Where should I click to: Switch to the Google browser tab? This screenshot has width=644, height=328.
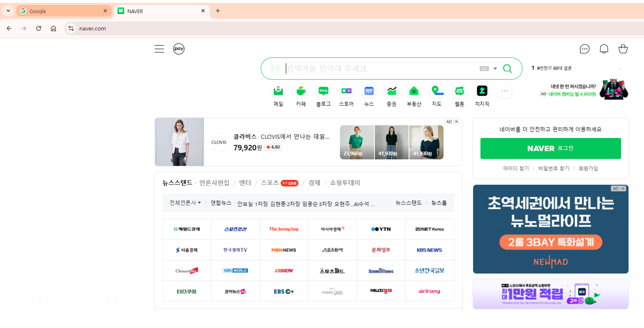pyautogui.click(x=64, y=11)
